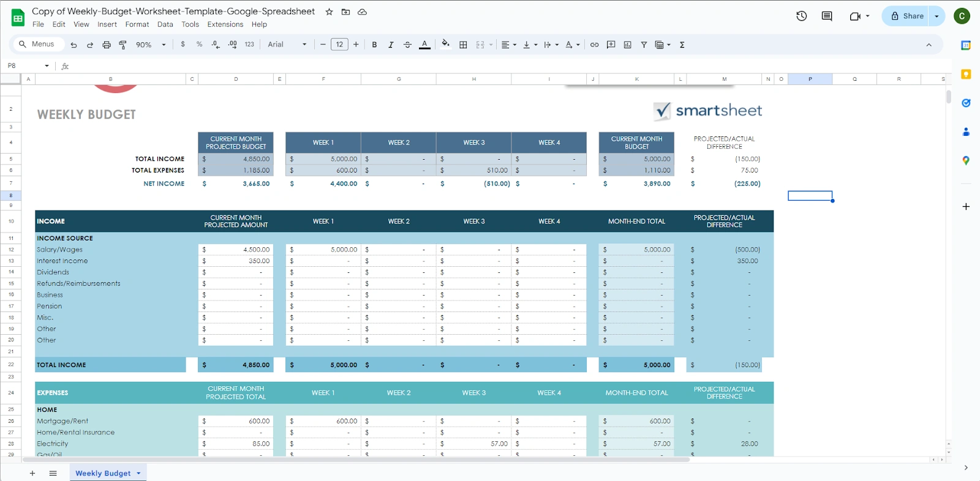Click the Functions sigma icon

click(682, 45)
